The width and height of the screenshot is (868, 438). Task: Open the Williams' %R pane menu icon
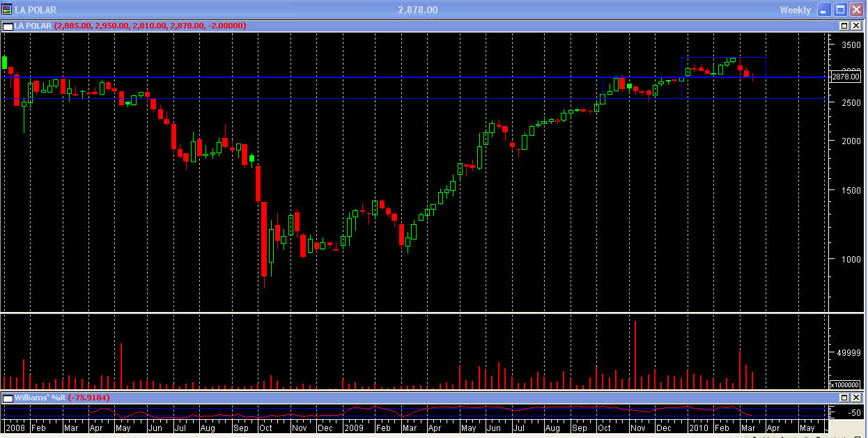pos(8,398)
